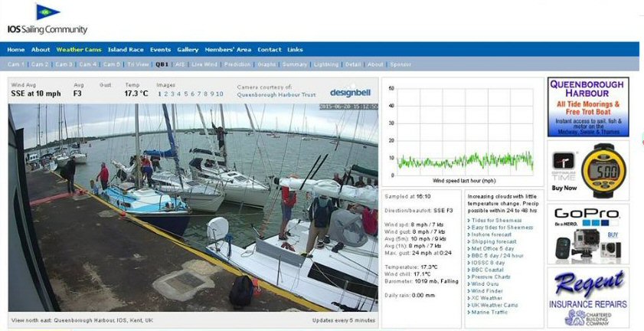Open the Shipping forecast link
This screenshot has width=644, height=331.
[495, 241]
